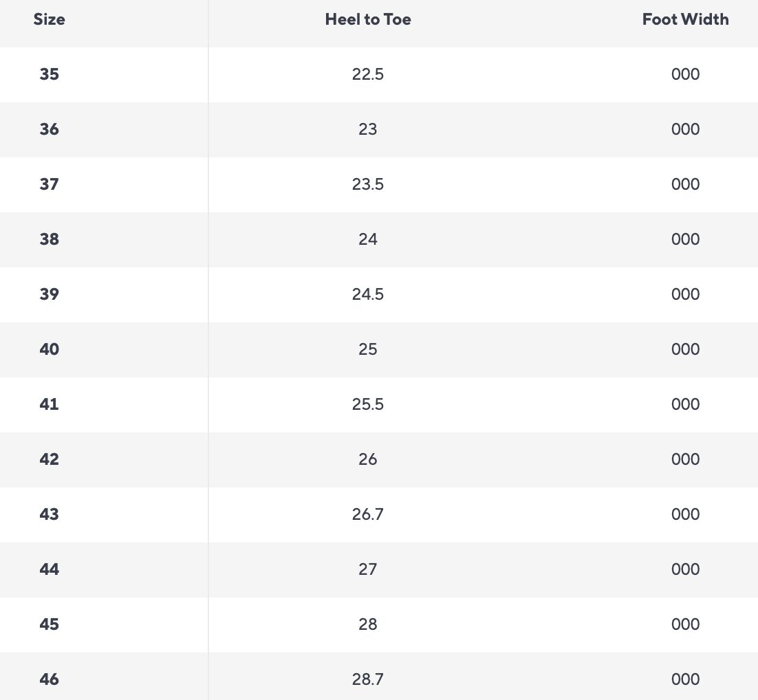Select the size 44 cell
This screenshot has height=700, width=758.
point(50,569)
